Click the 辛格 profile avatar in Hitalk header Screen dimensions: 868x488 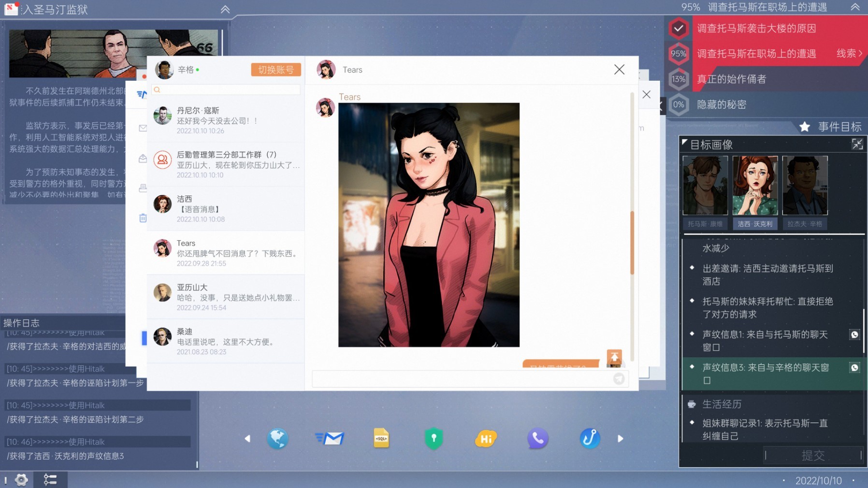point(164,70)
